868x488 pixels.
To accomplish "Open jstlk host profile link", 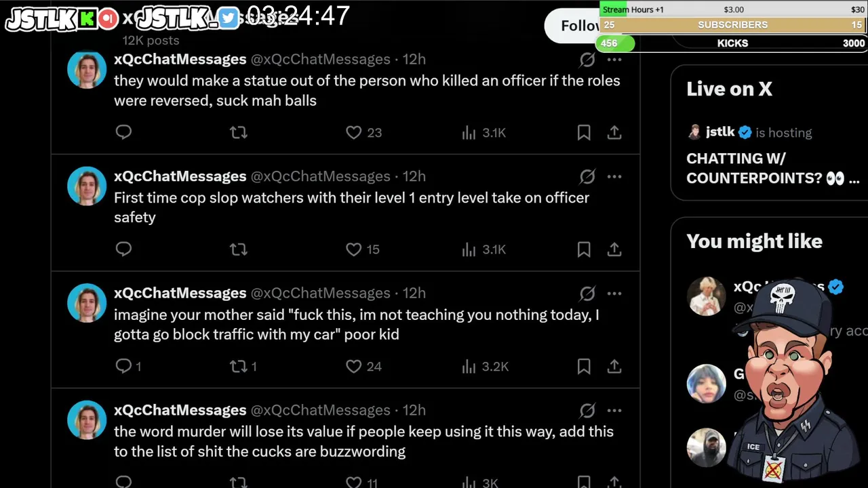I will pos(719,132).
